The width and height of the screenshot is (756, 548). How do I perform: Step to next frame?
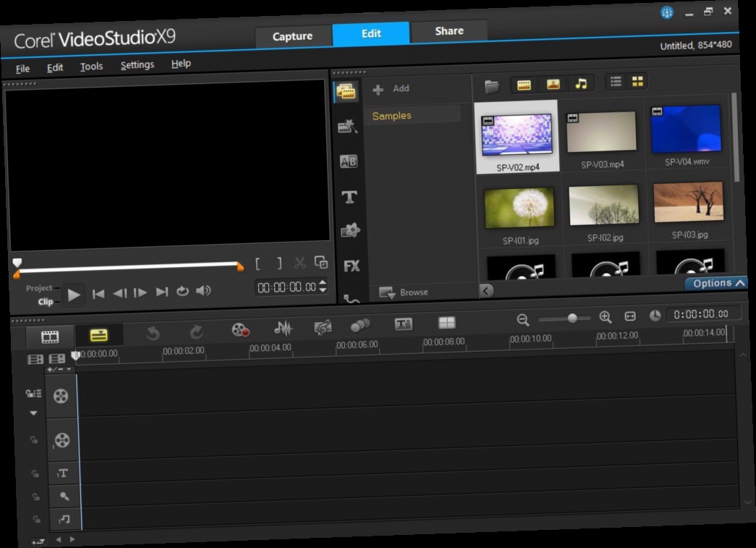pyautogui.click(x=140, y=292)
